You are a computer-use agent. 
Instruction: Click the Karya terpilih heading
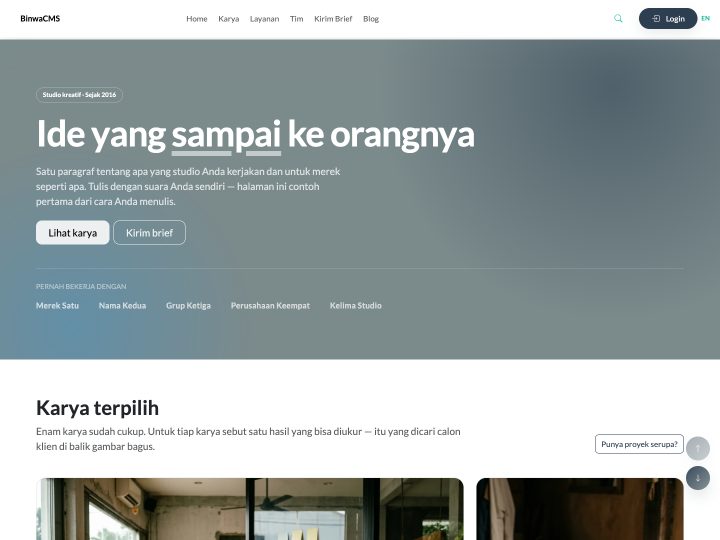point(97,408)
